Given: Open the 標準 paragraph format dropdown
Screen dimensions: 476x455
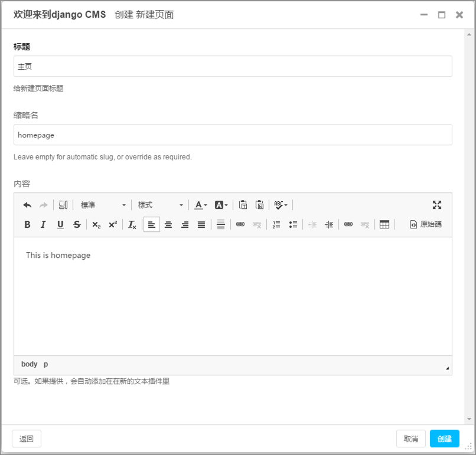Looking at the screenshot, I should [x=103, y=205].
